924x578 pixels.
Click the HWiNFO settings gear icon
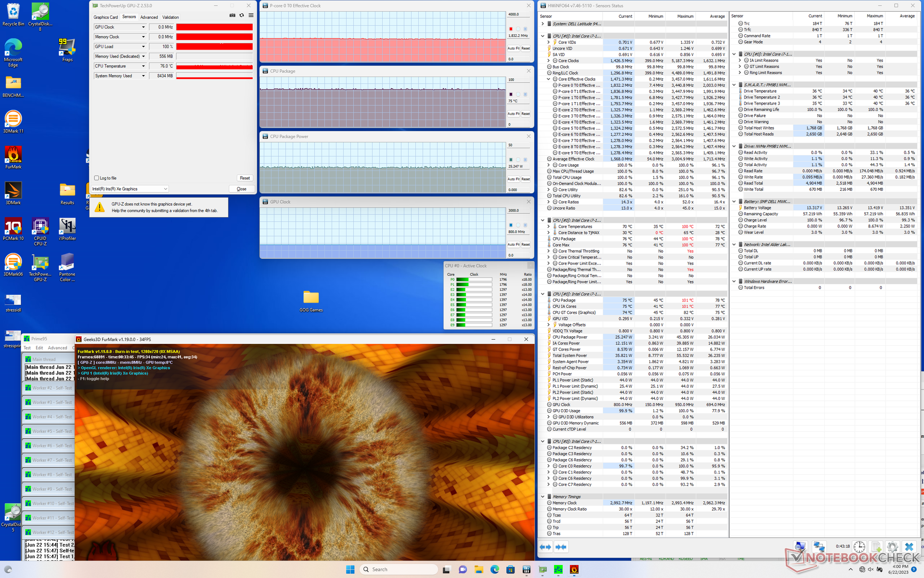892,547
